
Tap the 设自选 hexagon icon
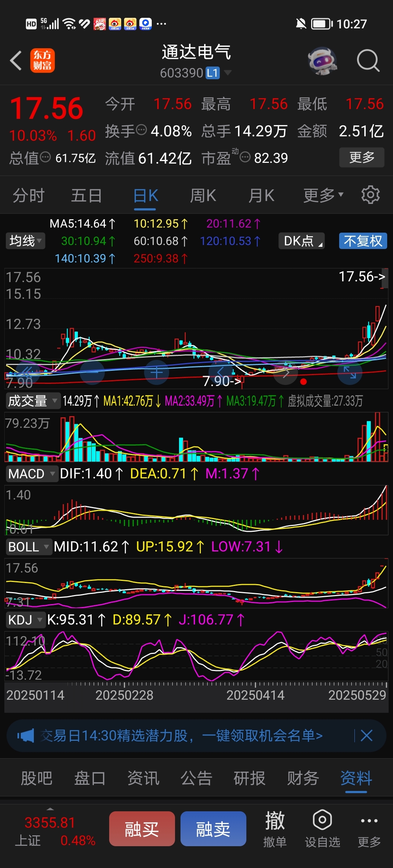322,820
